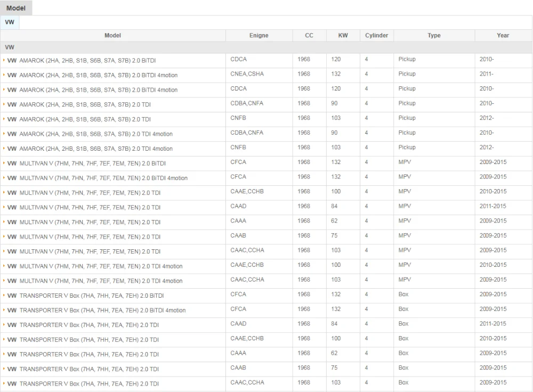Click the CC column header

309,35
